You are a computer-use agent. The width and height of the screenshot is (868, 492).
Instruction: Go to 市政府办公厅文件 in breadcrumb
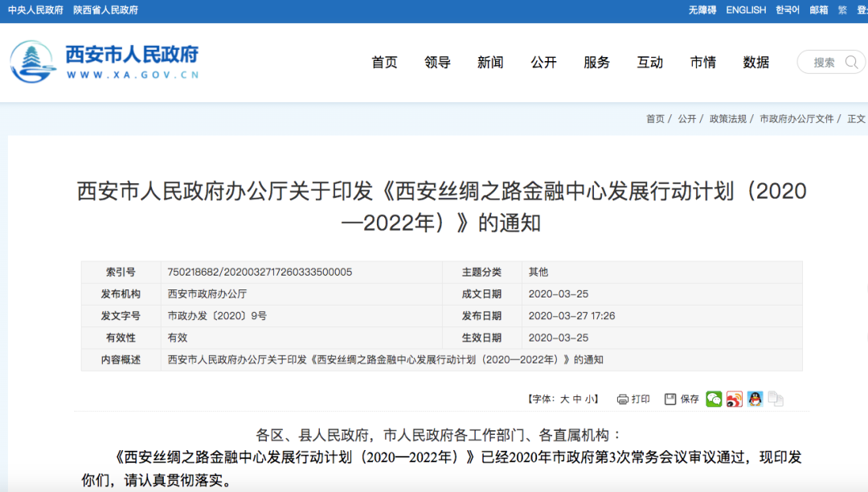pyautogui.click(x=796, y=118)
